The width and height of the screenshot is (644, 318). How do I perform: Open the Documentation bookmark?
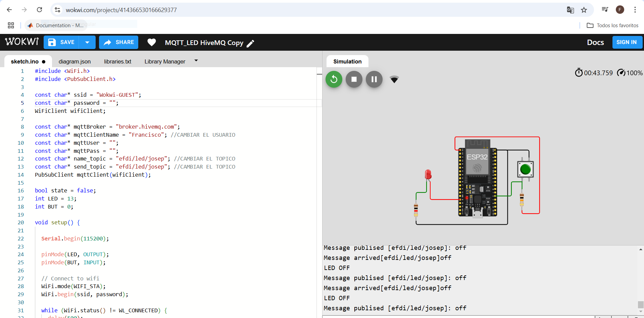click(56, 25)
